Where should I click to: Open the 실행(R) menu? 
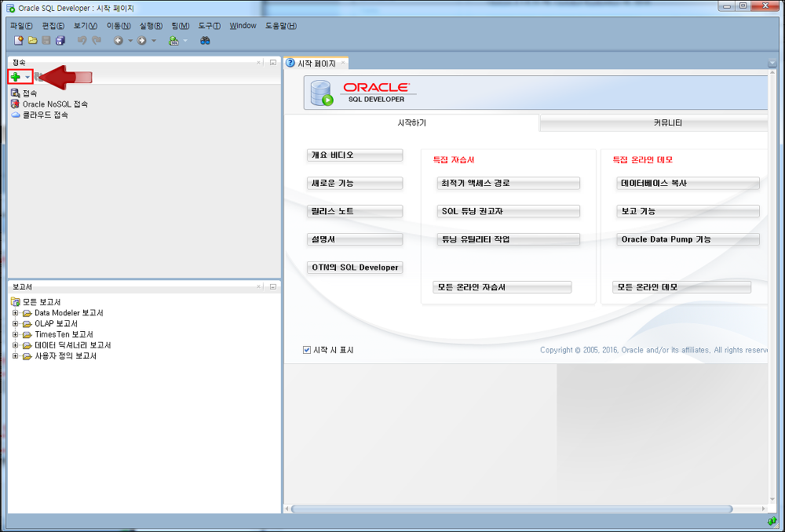coord(151,26)
